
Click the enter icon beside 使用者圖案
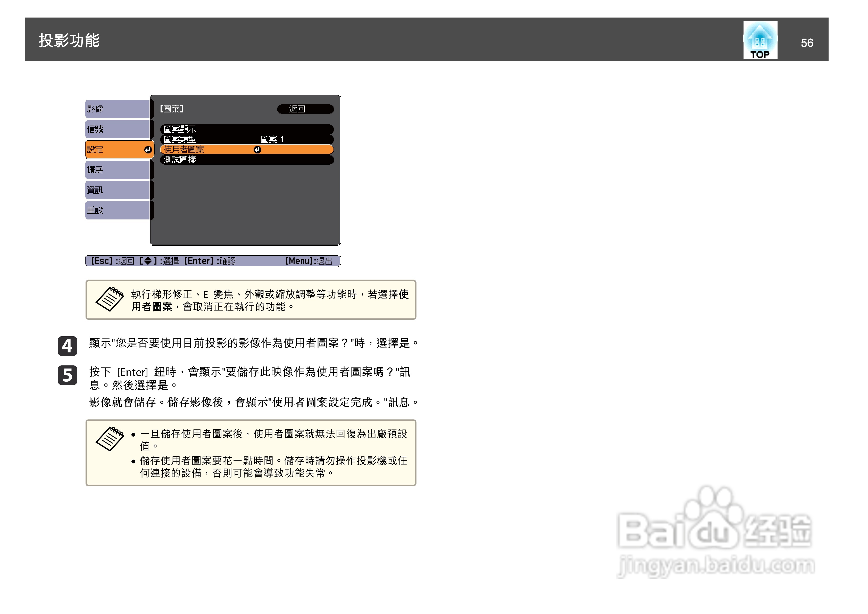point(257,150)
